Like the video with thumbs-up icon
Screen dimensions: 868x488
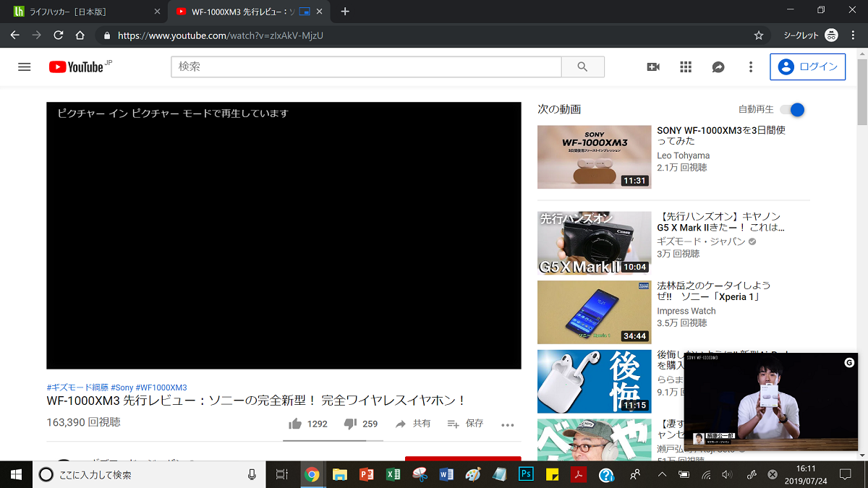coord(295,424)
